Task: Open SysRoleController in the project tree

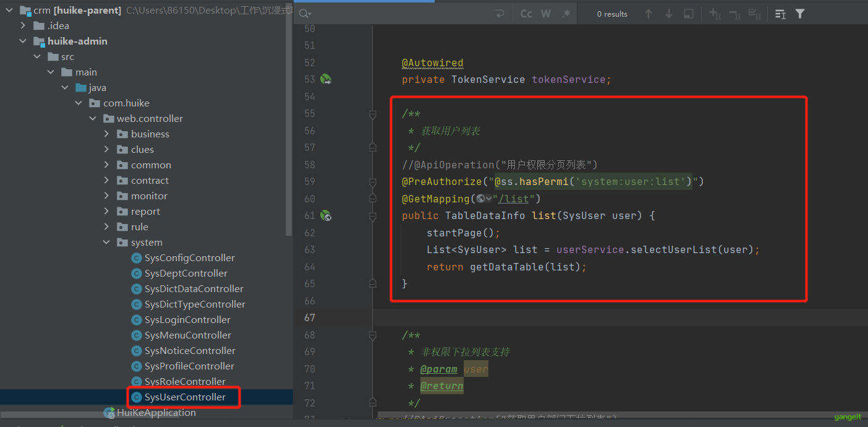Action: pos(185,382)
